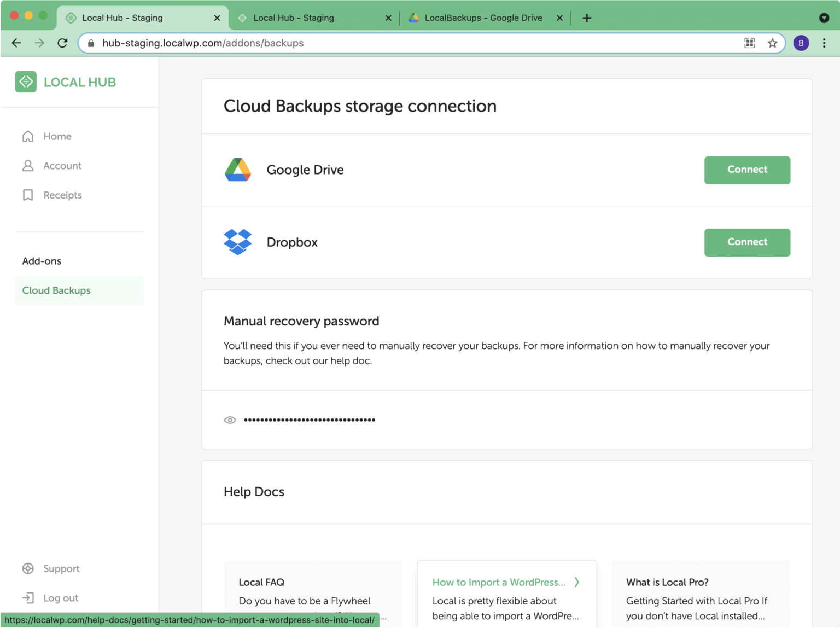Click the Dropbox logo
The image size is (840, 628).
pyautogui.click(x=237, y=242)
